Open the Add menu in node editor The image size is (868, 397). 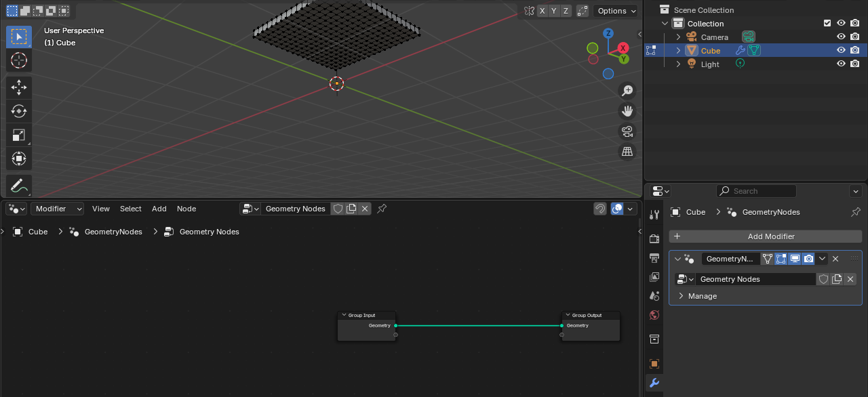159,209
